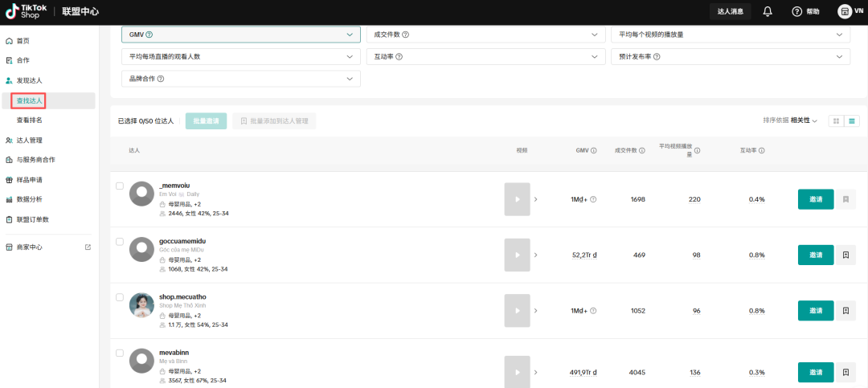Click 成交件数 column header info icon
The height and width of the screenshot is (388, 868).
click(x=642, y=150)
